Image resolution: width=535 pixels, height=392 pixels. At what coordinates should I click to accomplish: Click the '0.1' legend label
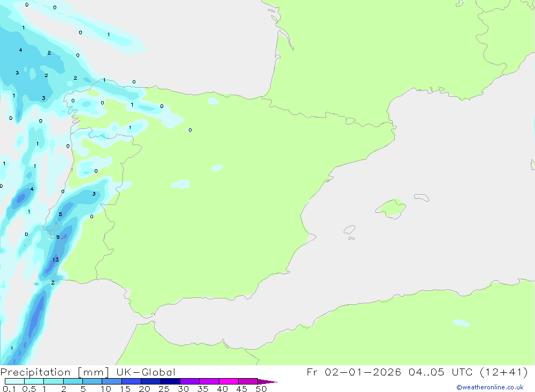pos(9,389)
